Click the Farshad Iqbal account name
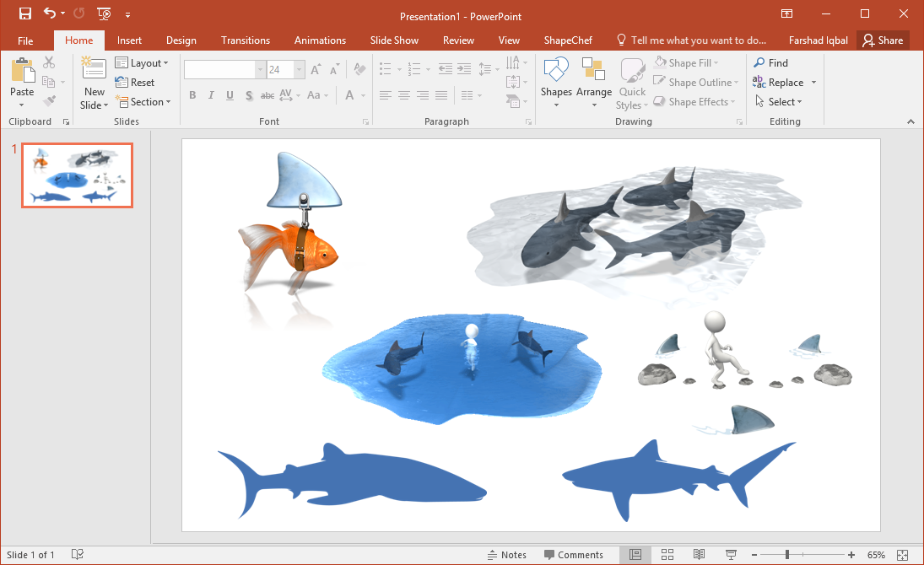 [x=818, y=40]
